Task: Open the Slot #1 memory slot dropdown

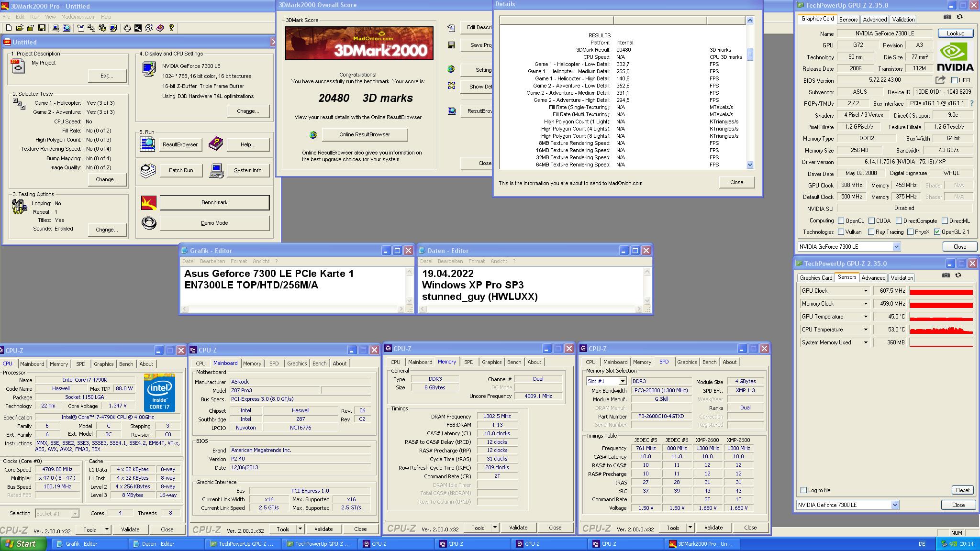Action: point(622,381)
